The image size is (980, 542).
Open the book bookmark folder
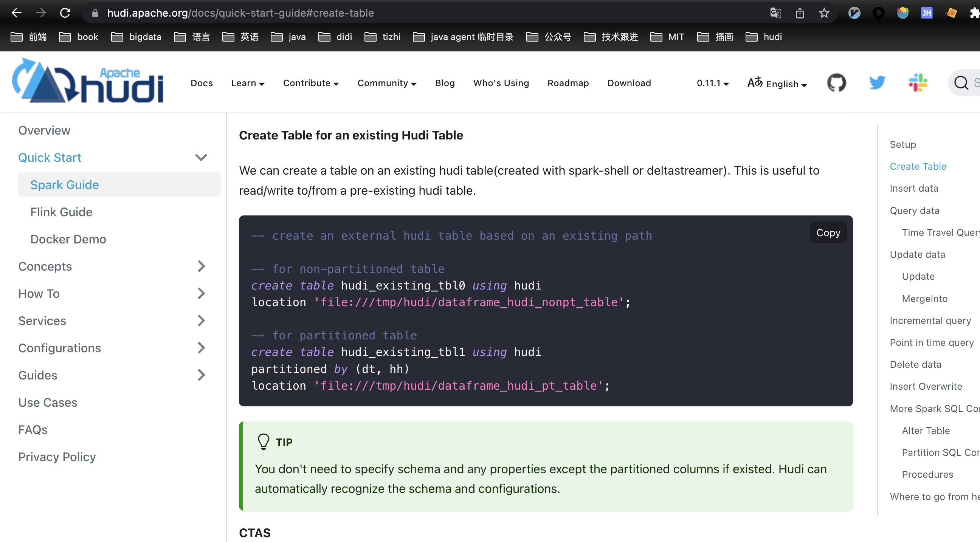pos(79,37)
